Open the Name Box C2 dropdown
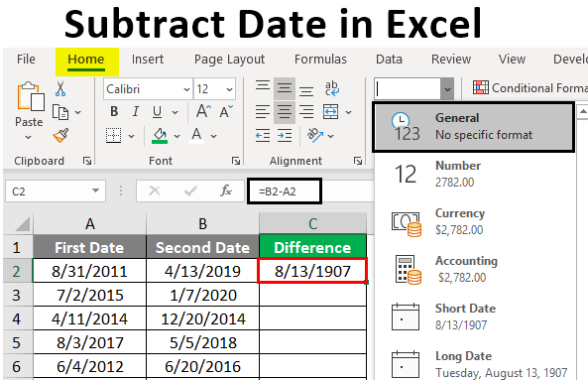The image size is (588, 380). tap(95, 190)
